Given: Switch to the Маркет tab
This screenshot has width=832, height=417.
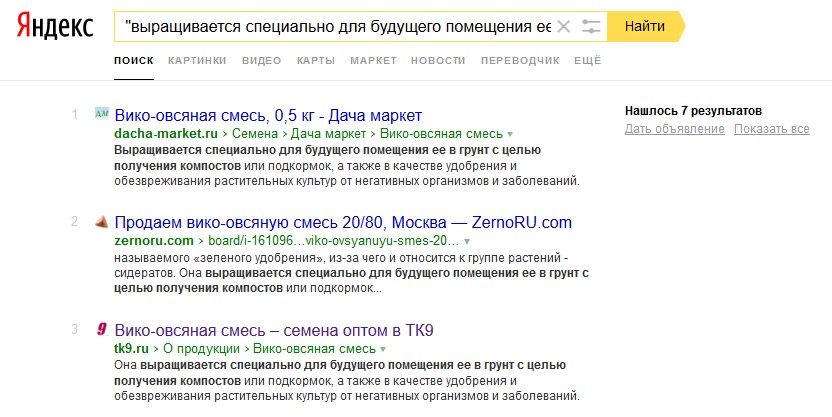Looking at the screenshot, I should pos(373,60).
